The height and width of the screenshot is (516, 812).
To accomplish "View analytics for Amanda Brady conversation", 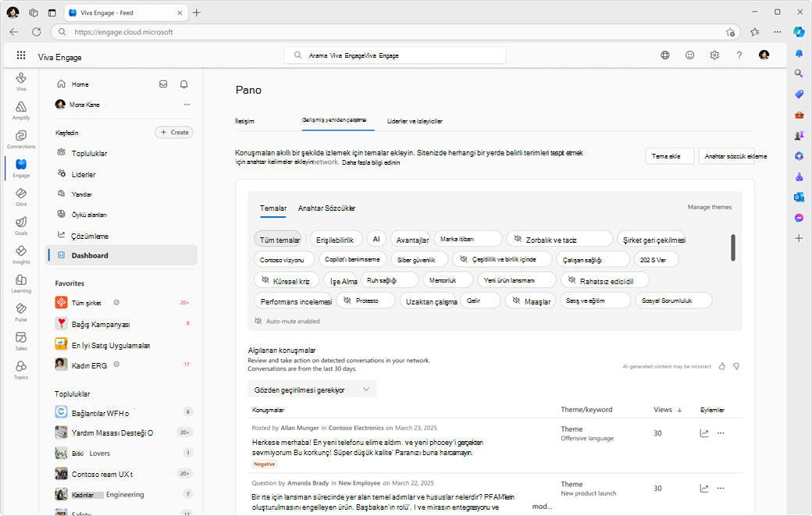I will [703, 488].
